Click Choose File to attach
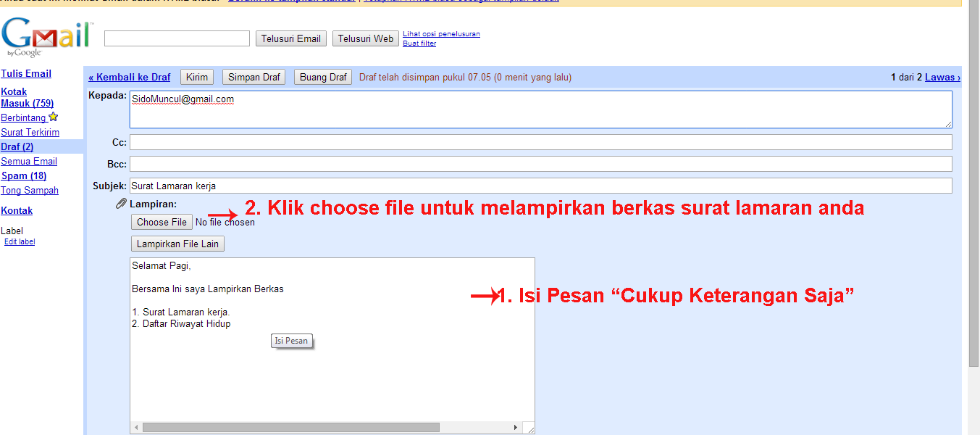The width and height of the screenshot is (980, 435). 162,222
